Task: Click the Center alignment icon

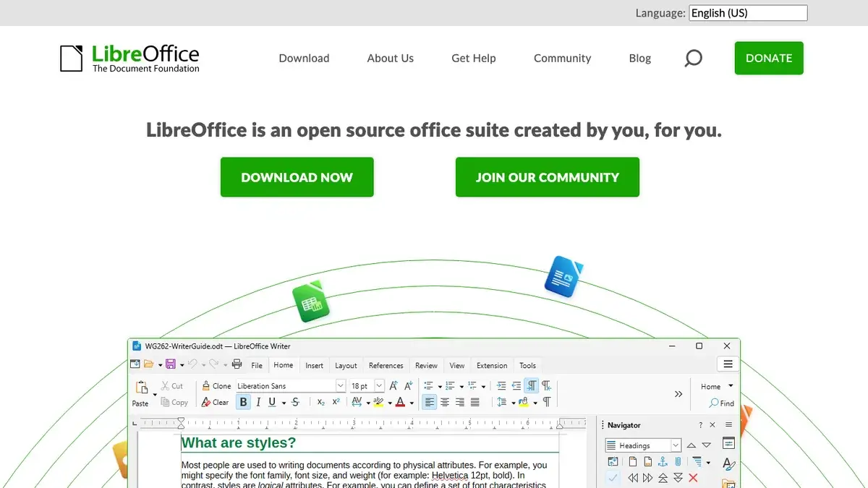Action: (x=445, y=402)
